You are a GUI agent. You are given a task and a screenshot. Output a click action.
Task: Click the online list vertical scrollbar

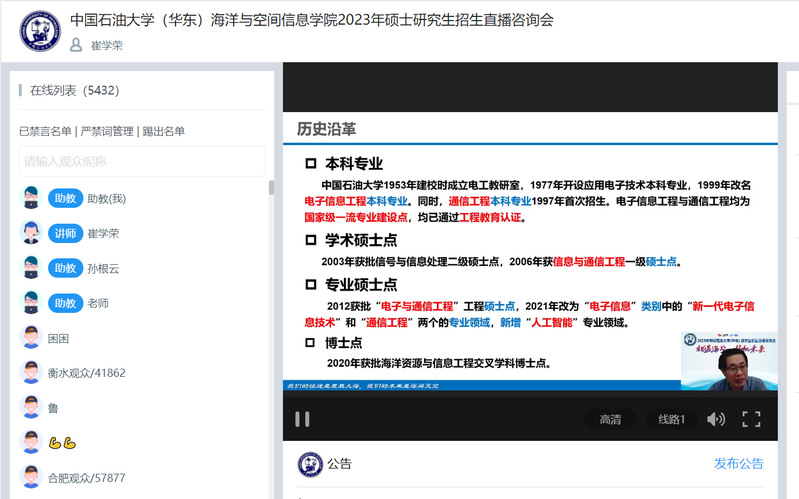(271, 188)
